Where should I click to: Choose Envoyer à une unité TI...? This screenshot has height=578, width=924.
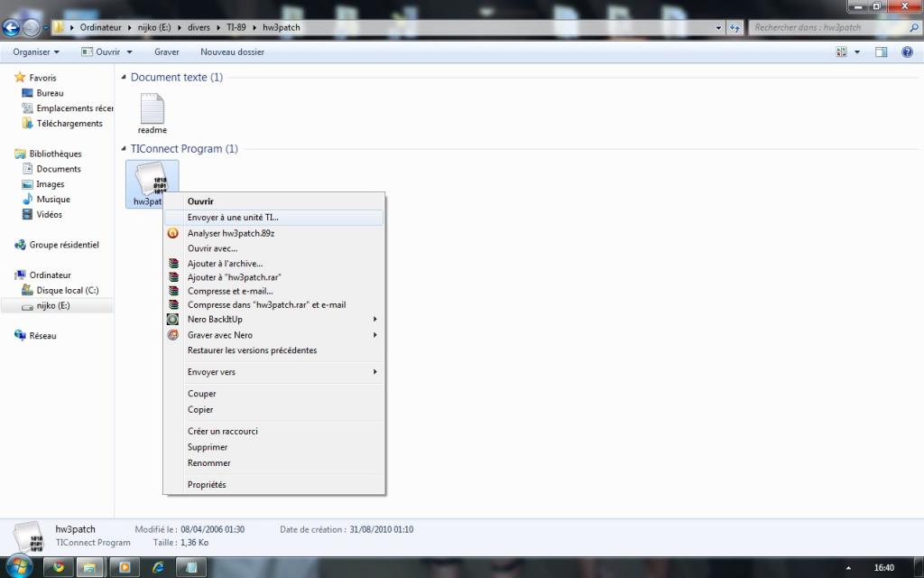[x=274, y=217]
